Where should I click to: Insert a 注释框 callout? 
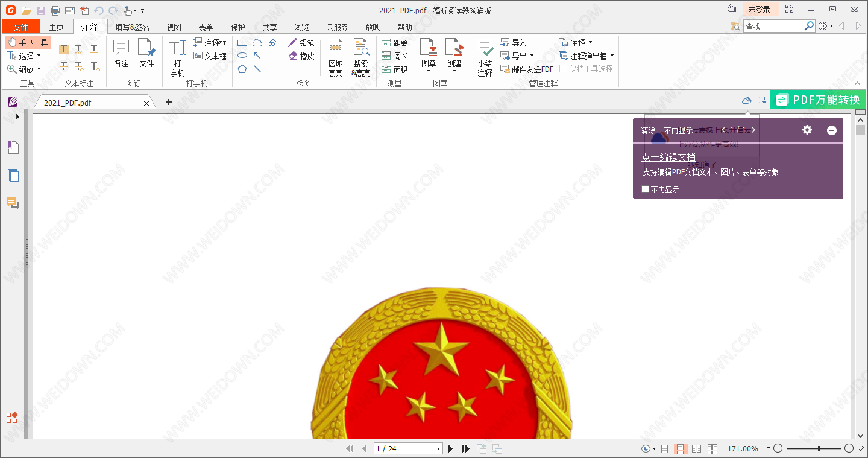pyautogui.click(x=210, y=43)
